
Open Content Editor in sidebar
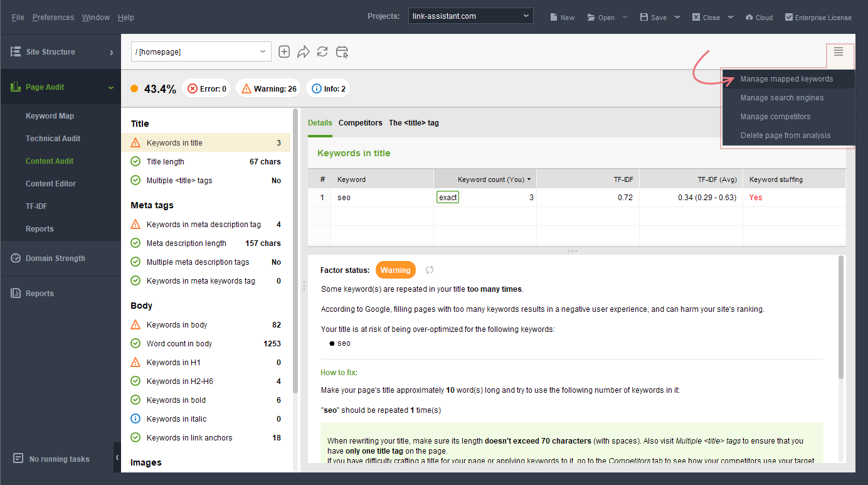[x=51, y=183]
